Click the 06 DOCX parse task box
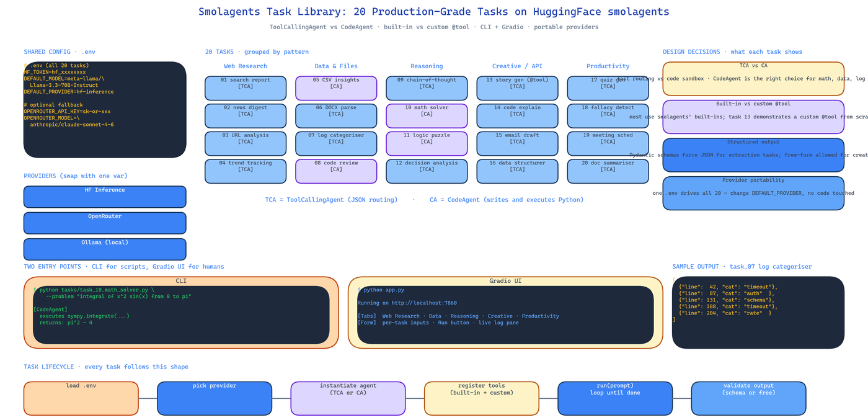 tap(336, 116)
